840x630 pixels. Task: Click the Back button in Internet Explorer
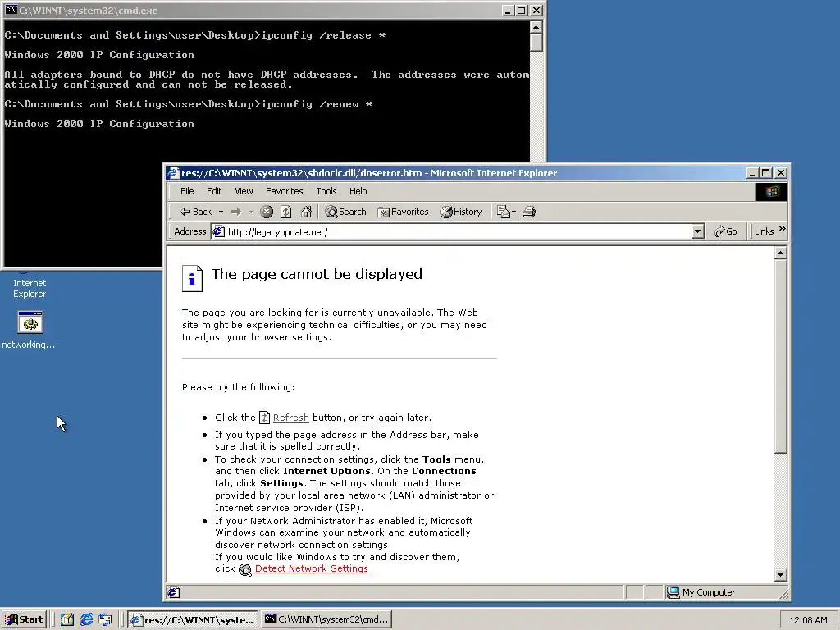[x=195, y=212]
